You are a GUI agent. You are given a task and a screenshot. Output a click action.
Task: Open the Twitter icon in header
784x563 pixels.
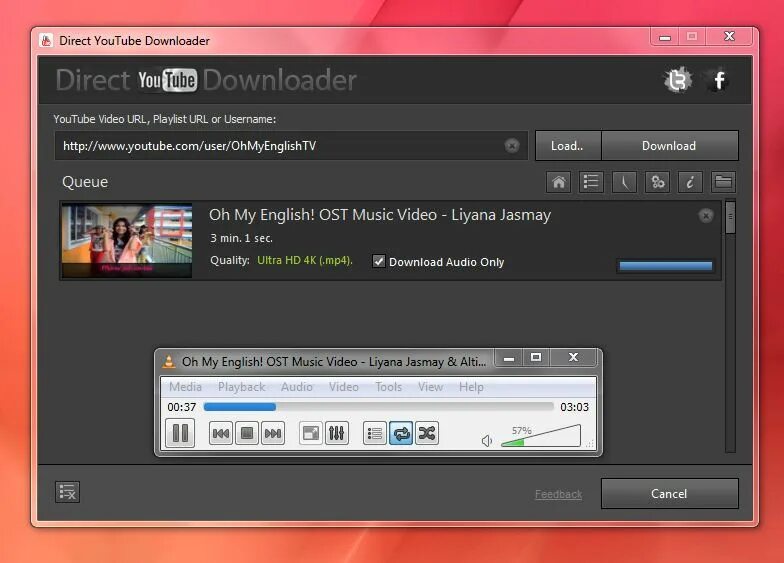pos(678,80)
